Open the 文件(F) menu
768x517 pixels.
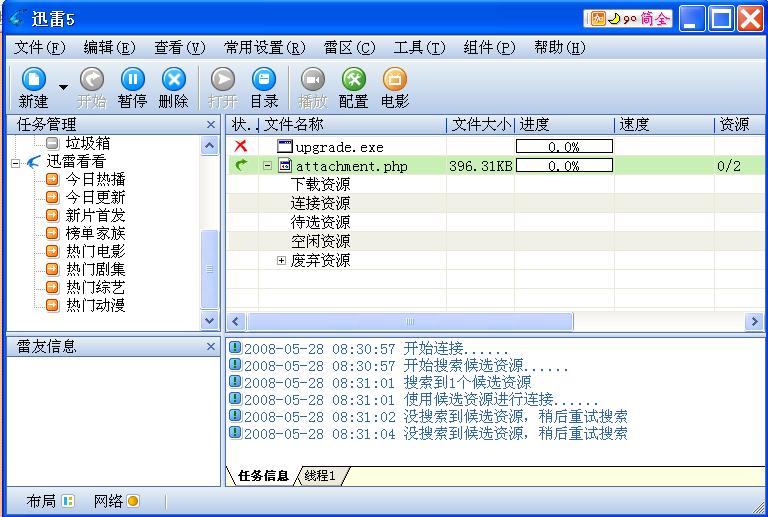pyautogui.click(x=40, y=47)
